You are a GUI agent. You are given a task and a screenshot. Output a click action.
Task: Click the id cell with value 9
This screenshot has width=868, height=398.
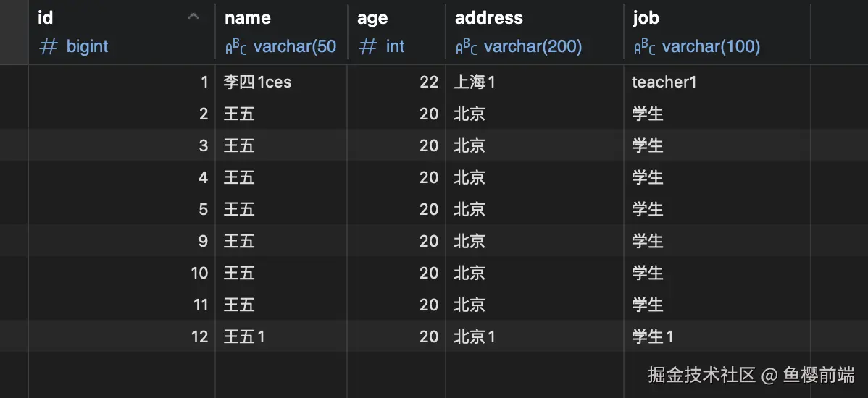(203, 241)
